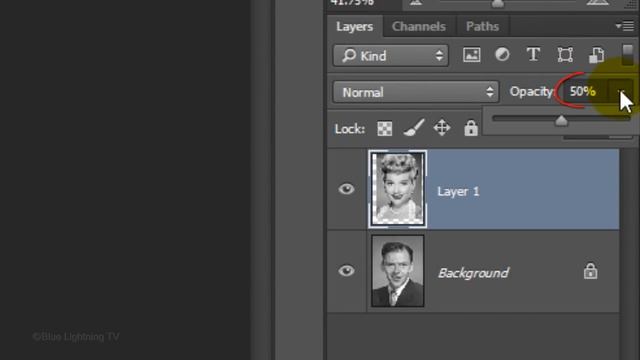Switch to the Layers tab

point(355,27)
